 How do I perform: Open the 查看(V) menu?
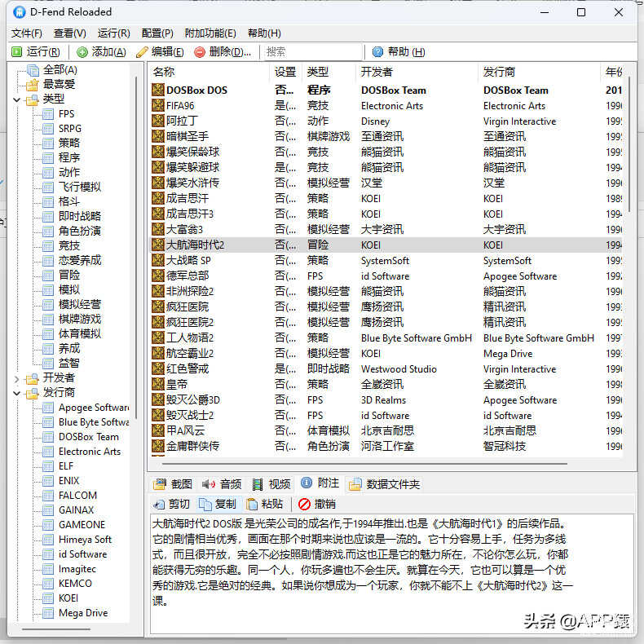click(70, 33)
